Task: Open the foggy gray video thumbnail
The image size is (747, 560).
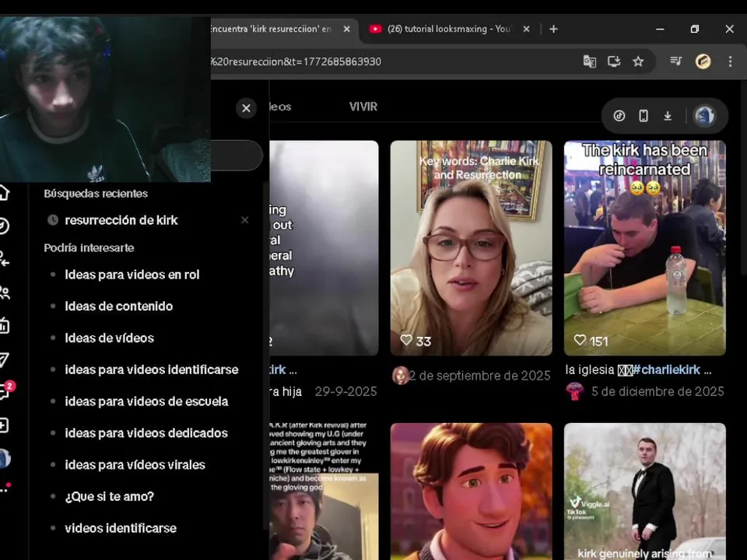Action: (x=324, y=247)
